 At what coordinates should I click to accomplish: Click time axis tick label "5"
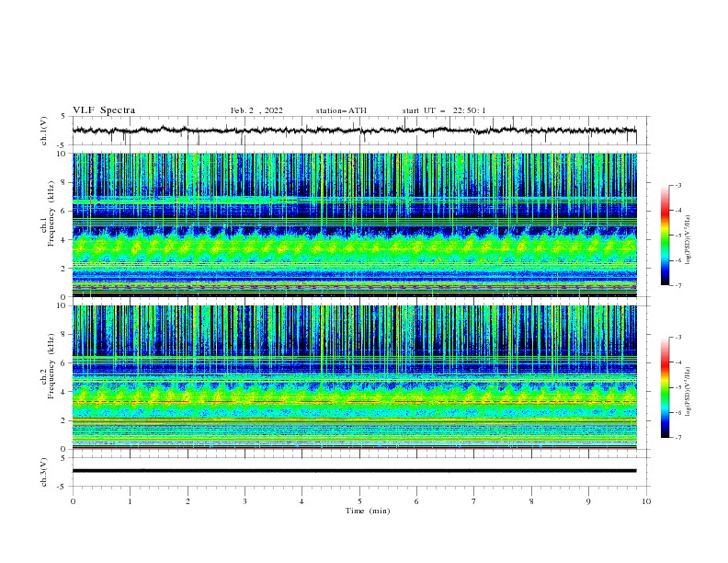359,501
